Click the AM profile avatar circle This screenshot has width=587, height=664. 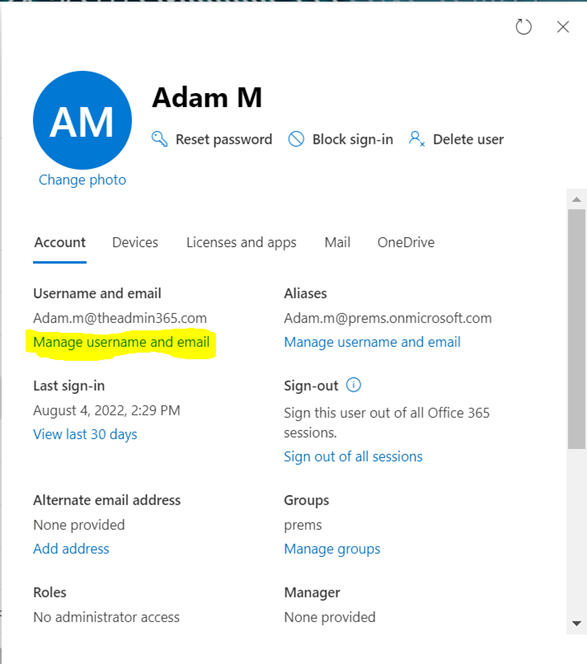point(83,120)
